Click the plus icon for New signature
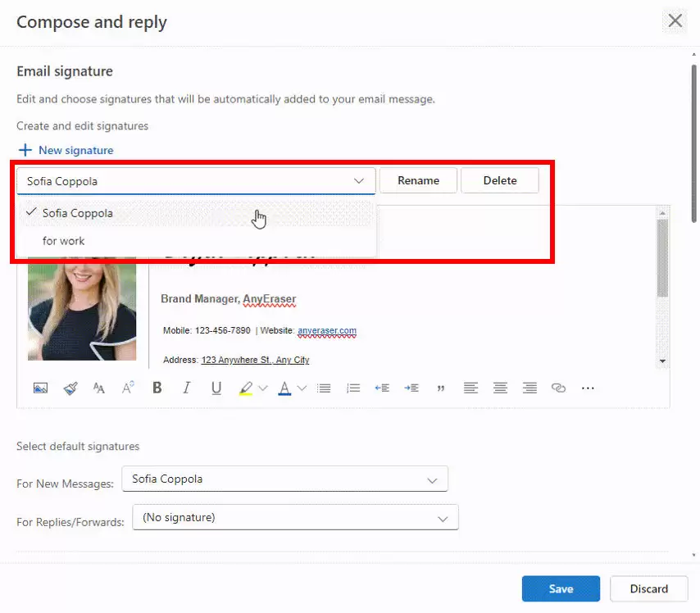Viewport: 700px width, 613px height. [x=25, y=150]
